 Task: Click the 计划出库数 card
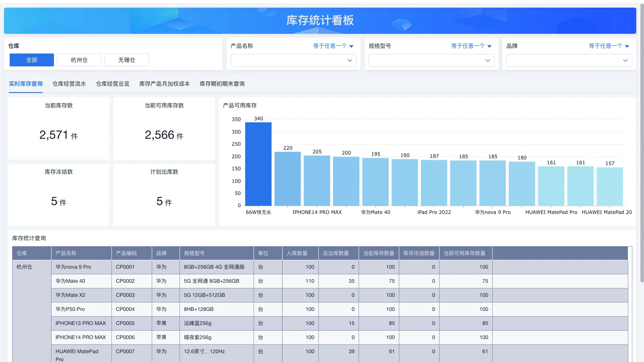[x=164, y=195]
